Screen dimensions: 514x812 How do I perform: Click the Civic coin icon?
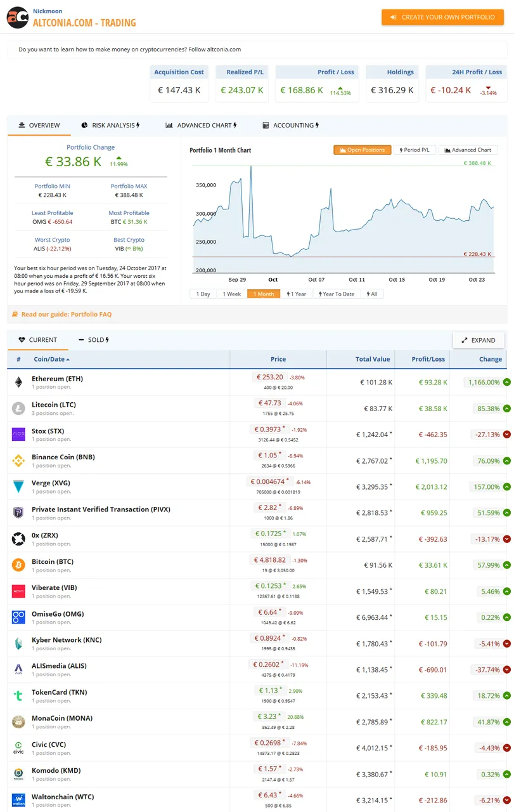(x=18, y=748)
